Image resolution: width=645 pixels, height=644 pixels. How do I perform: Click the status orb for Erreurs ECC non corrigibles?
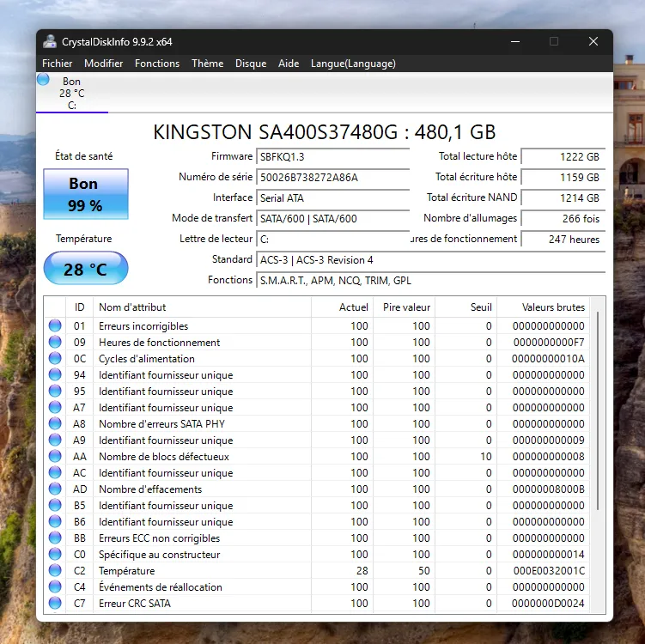point(55,538)
